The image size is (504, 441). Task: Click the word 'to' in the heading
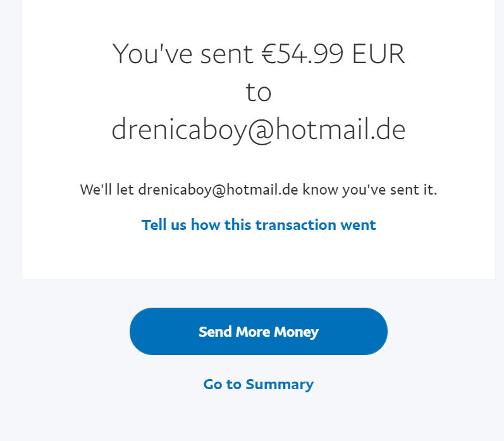[x=258, y=92]
